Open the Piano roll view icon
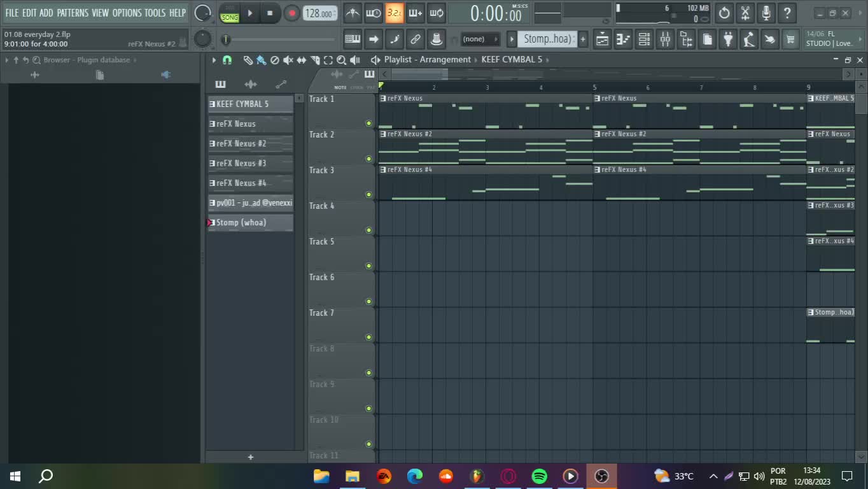The width and height of the screenshot is (868, 489). click(623, 39)
